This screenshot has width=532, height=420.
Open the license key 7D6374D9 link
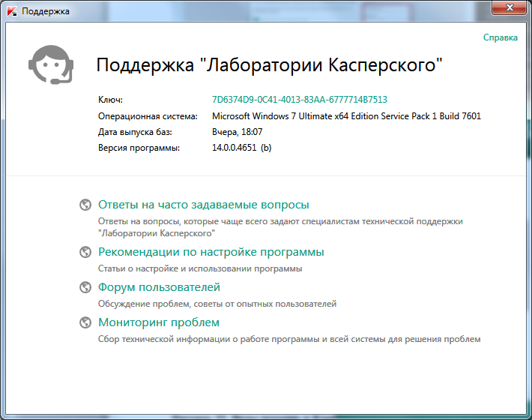pyautogui.click(x=300, y=100)
